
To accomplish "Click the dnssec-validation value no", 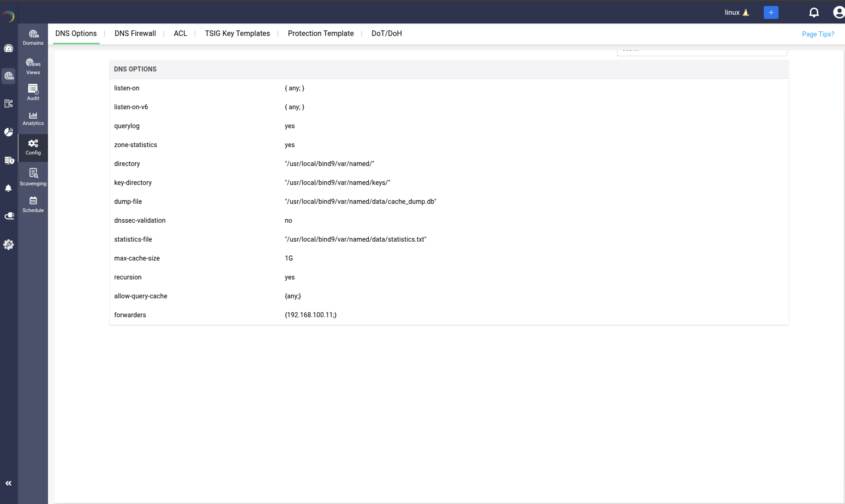I will click(288, 221).
